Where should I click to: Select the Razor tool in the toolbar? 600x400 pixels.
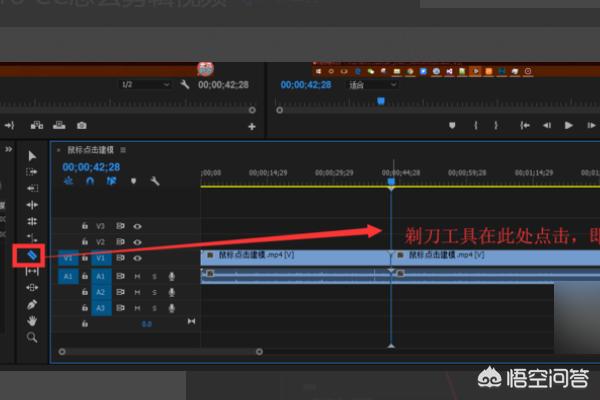pyautogui.click(x=32, y=255)
